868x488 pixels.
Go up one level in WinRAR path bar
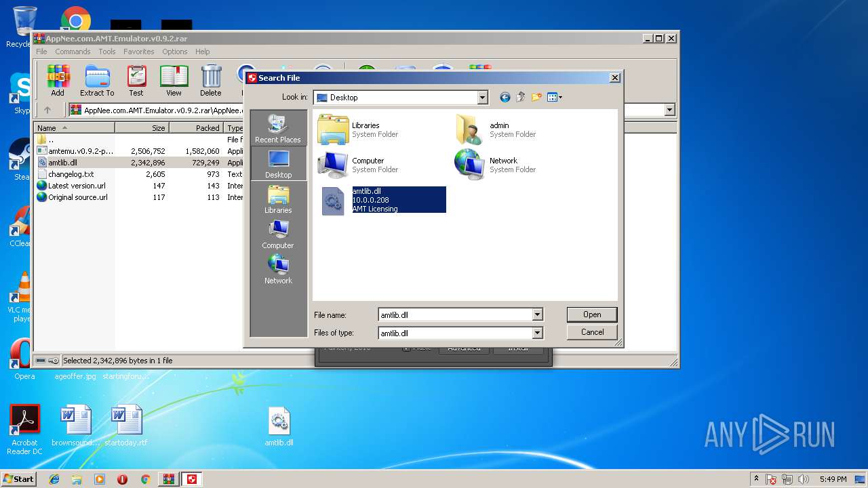coord(47,110)
